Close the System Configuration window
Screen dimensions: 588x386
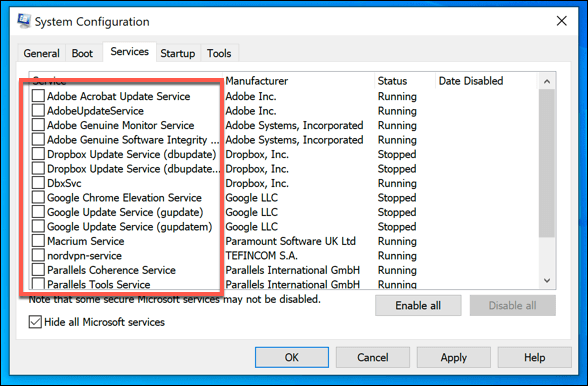(x=561, y=21)
